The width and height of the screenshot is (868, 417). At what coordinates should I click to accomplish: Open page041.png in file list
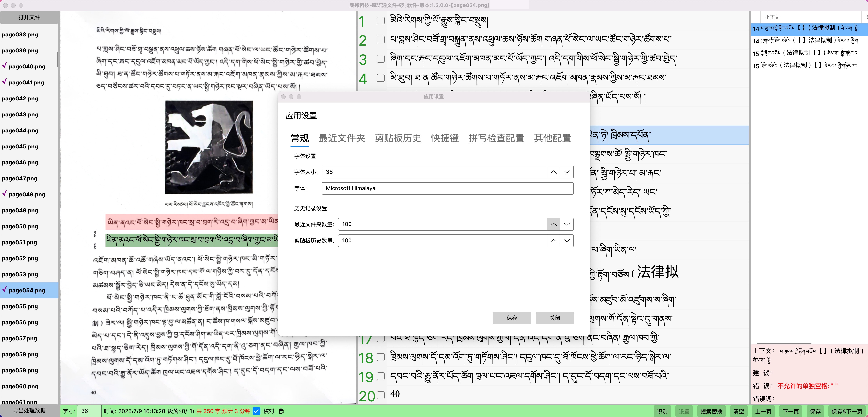click(29, 83)
